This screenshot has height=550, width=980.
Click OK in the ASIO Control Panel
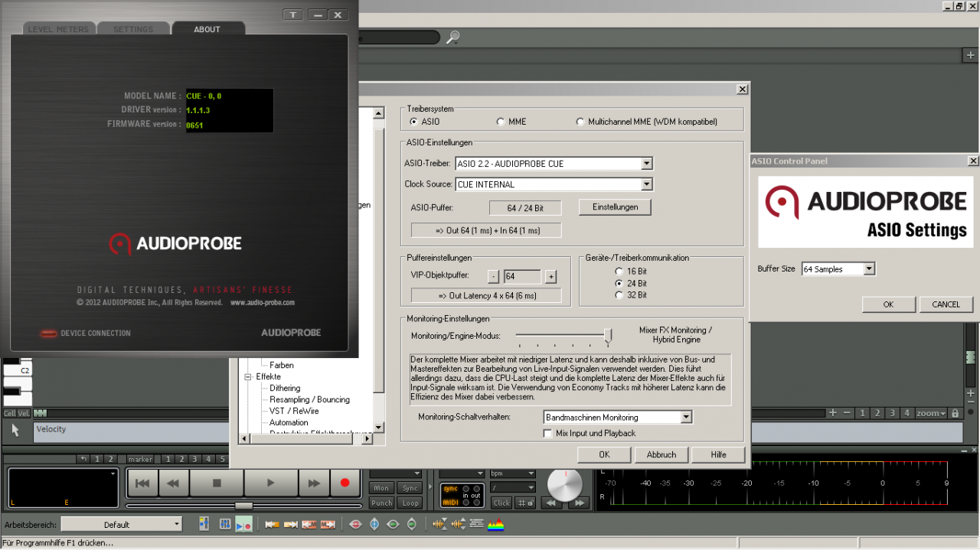[888, 304]
